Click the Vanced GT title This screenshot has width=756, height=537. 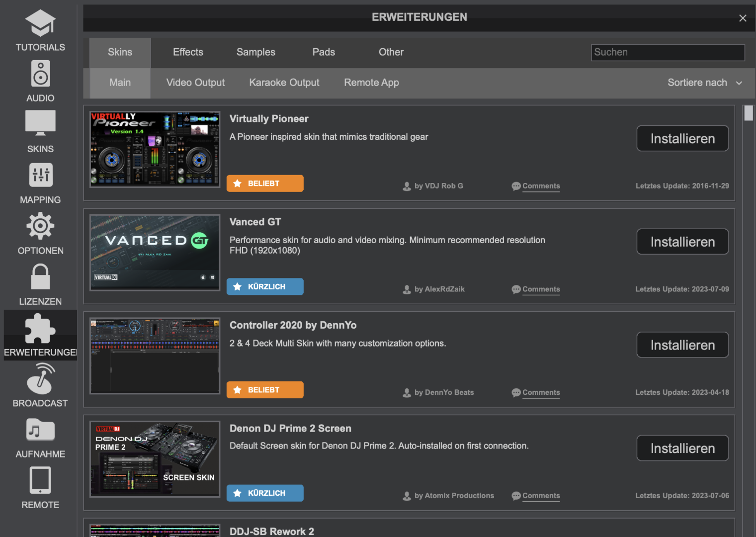click(x=255, y=222)
